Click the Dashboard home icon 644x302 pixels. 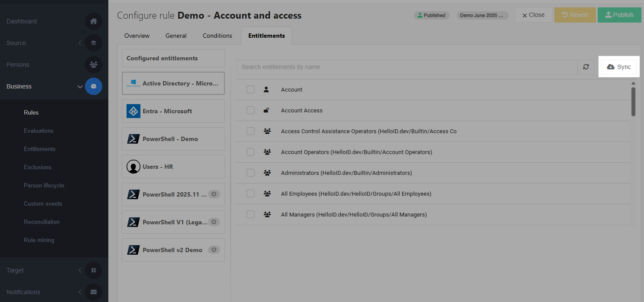coord(94,21)
